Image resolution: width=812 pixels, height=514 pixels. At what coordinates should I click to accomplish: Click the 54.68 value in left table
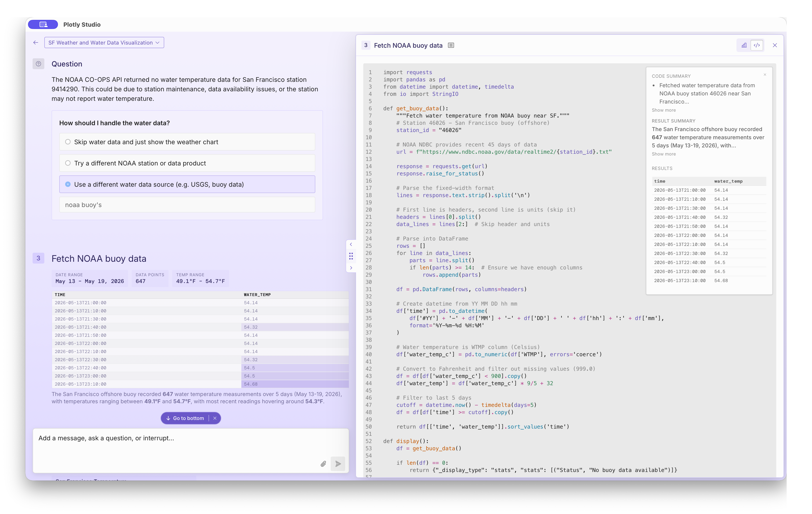[251, 384]
